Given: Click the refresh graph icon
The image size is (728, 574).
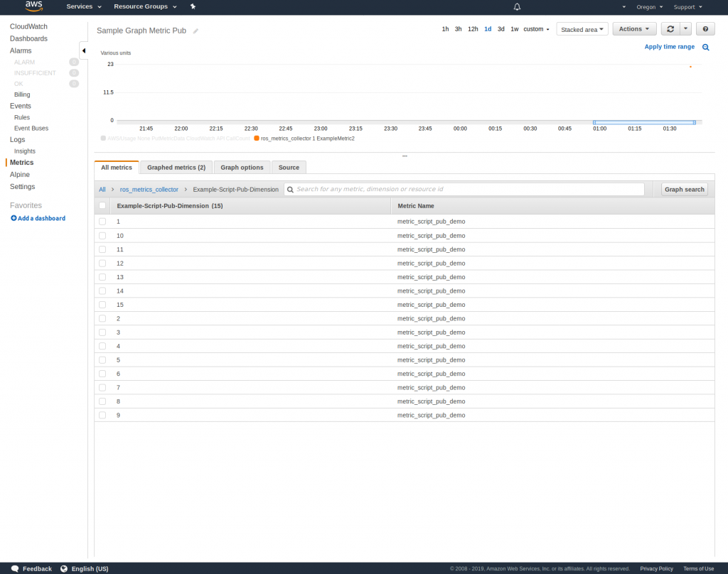Looking at the screenshot, I should pyautogui.click(x=669, y=29).
